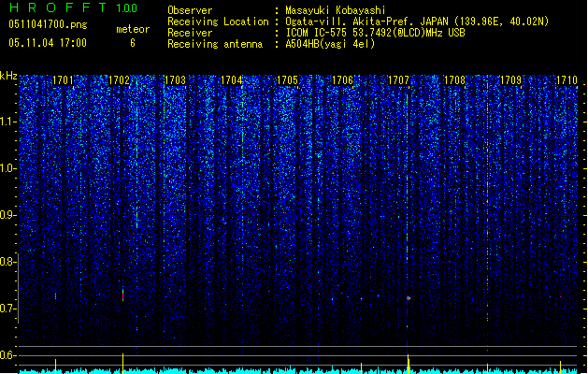
Task: Click the 0.8 kHz axis label
Action: click(7, 262)
